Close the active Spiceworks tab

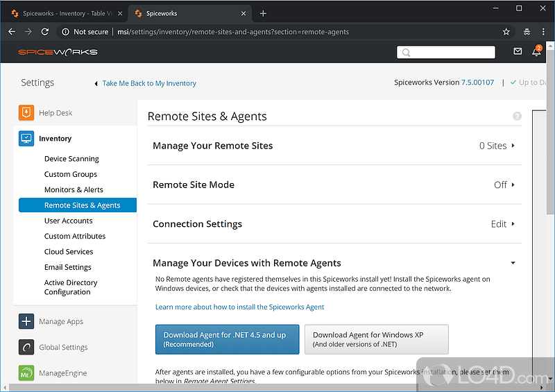pyautogui.click(x=244, y=13)
